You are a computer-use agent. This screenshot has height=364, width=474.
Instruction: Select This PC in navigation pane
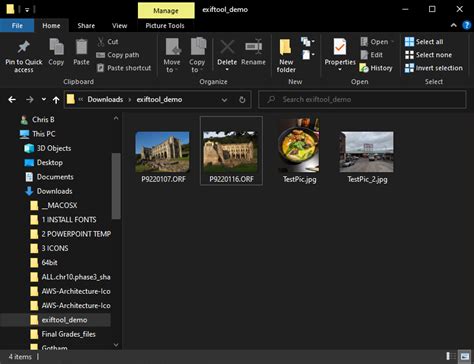pos(37,134)
